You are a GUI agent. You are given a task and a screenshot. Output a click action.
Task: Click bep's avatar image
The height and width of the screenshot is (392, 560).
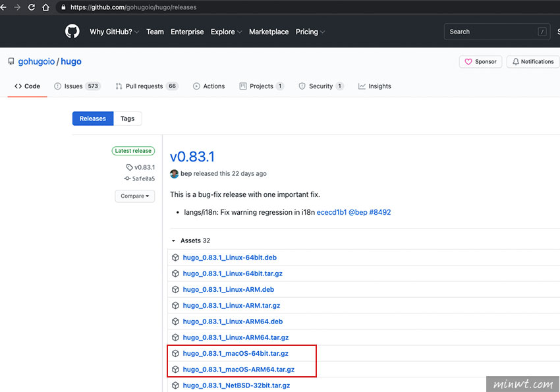[175, 174]
